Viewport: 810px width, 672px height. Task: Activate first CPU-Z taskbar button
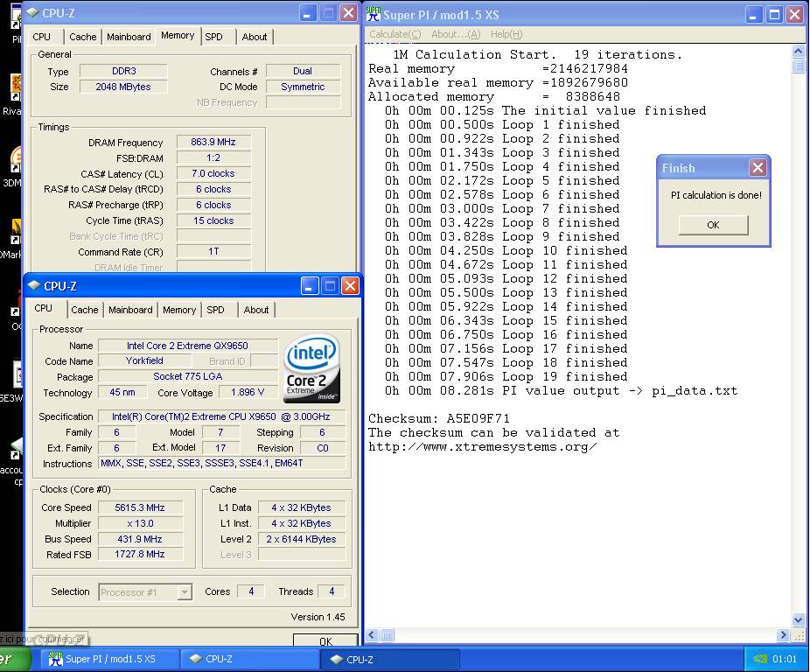point(249,659)
